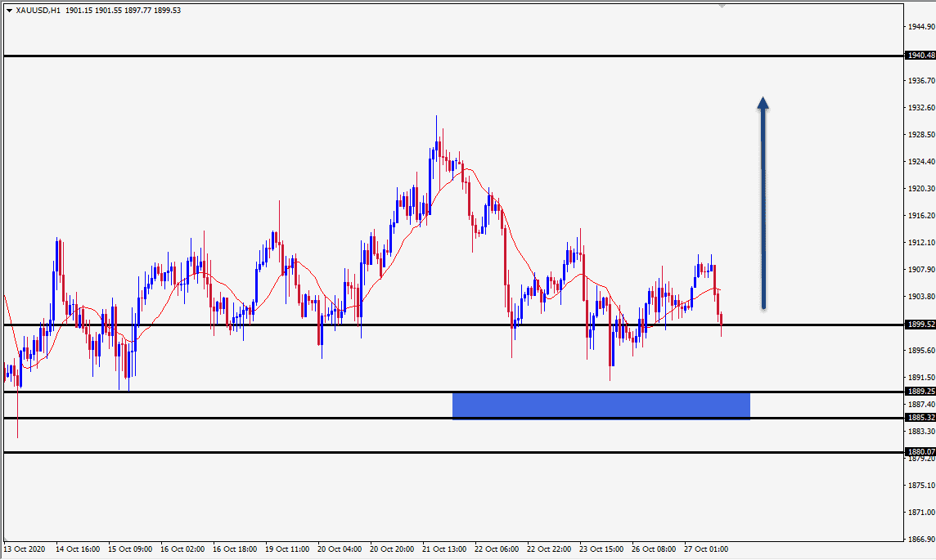Click the blue upward arrow drawing
This screenshot has height=560, width=936.
pyautogui.click(x=763, y=204)
